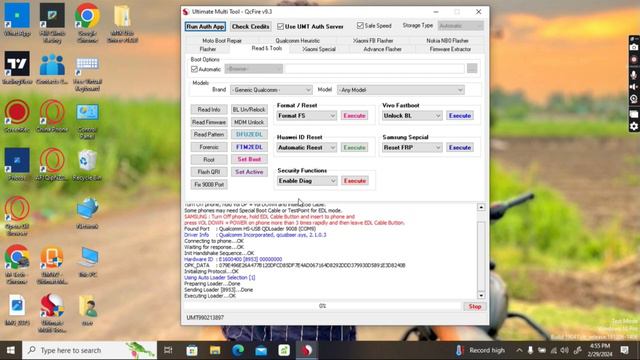Open File Explorer from taskbar
640x360 pixels.
coord(215,350)
